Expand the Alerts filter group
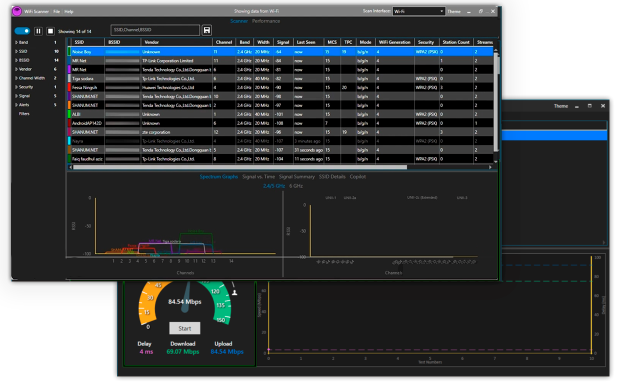The height and width of the screenshot is (383, 620). click(22, 105)
